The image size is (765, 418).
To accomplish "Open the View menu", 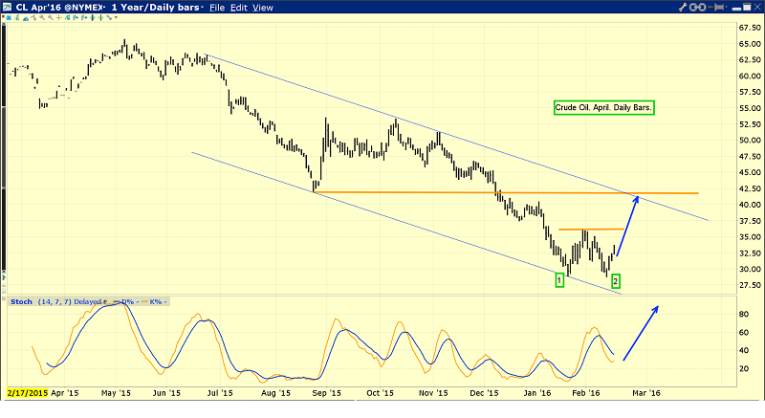I will (x=263, y=7).
